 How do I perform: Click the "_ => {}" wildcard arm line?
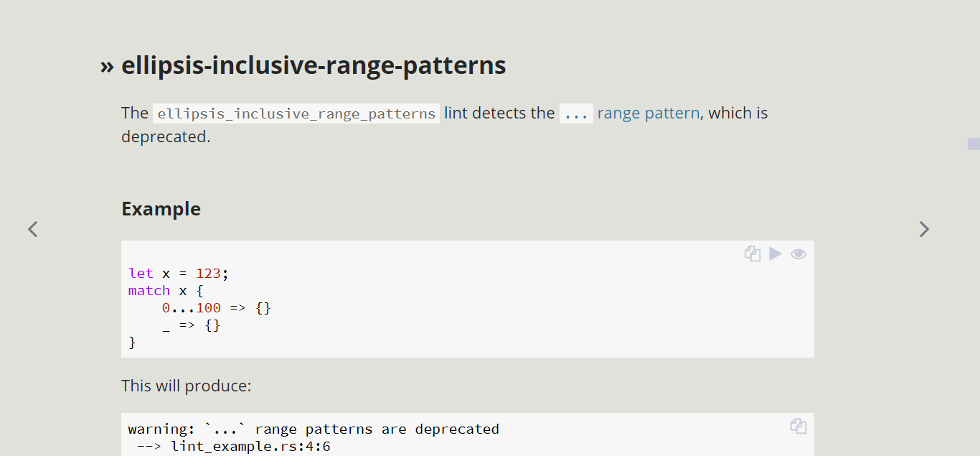click(x=191, y=325)
